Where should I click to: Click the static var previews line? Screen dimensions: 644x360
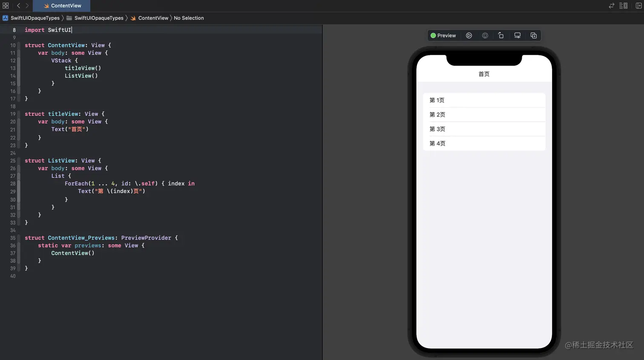pos(91,246)
